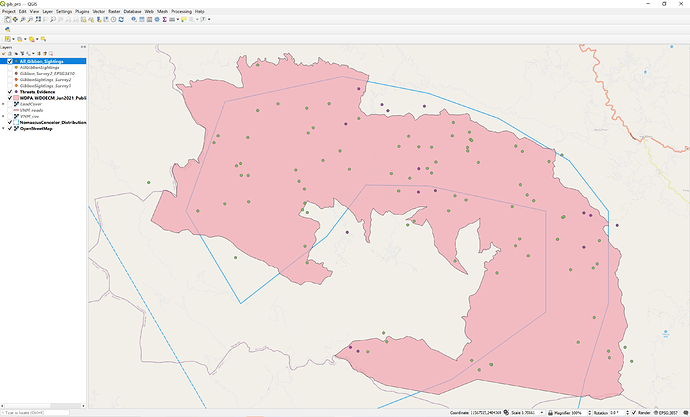Screen dimensions: 690x417
Task: Enable GibbonSightings_Survey3 layer checkbox
Action: (10, 86)
